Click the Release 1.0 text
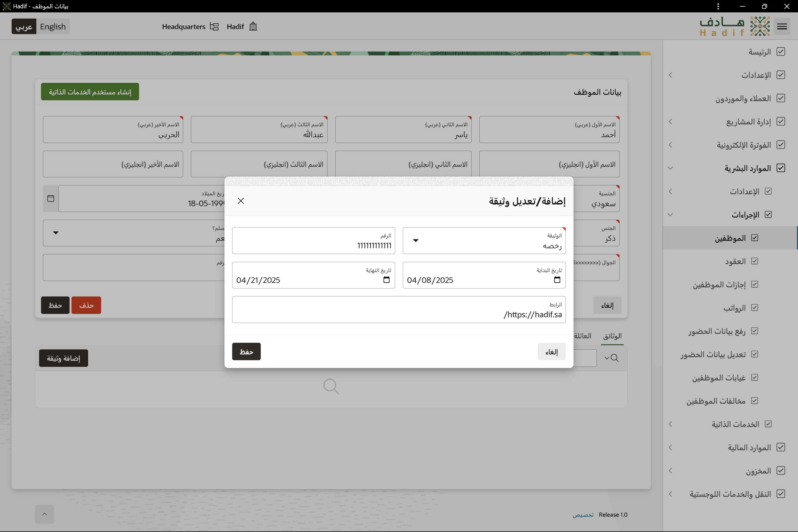Screen dimensions: 798x532 (613, 515)
